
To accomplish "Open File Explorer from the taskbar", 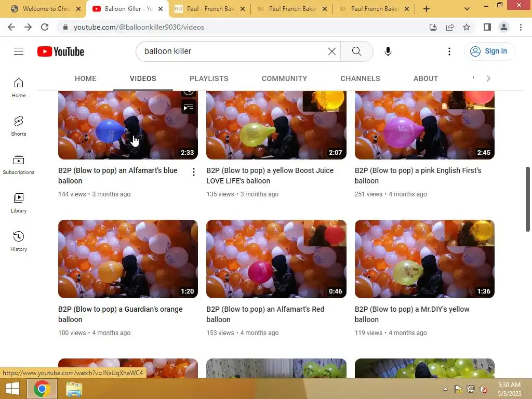I will pos(74,389).
